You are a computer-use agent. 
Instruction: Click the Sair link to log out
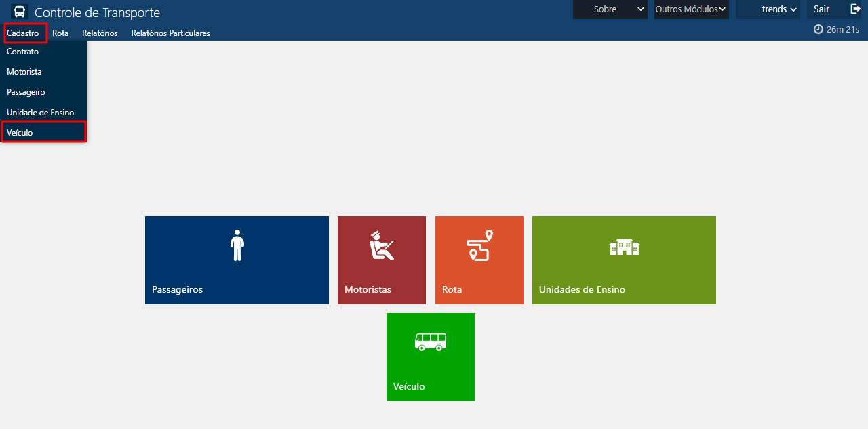(x=821, y=9)
